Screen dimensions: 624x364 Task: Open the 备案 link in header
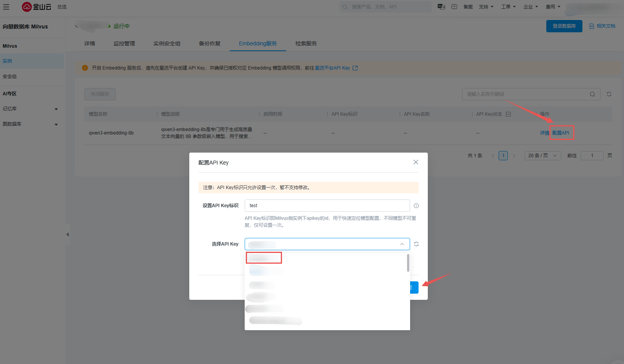(x=468, y=7)
